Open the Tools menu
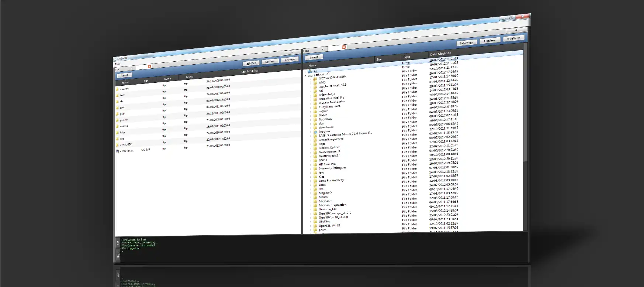Viewport: 644px width, 287px height. (118, 64)
